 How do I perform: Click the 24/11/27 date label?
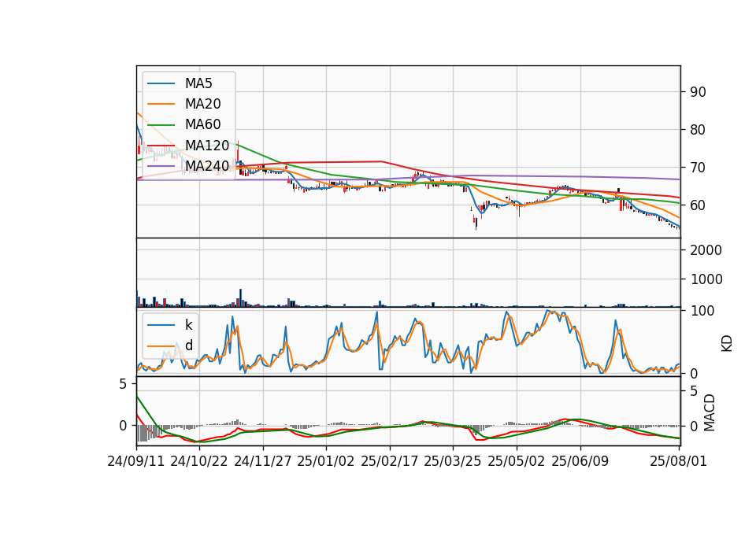(x=263, y=462)
